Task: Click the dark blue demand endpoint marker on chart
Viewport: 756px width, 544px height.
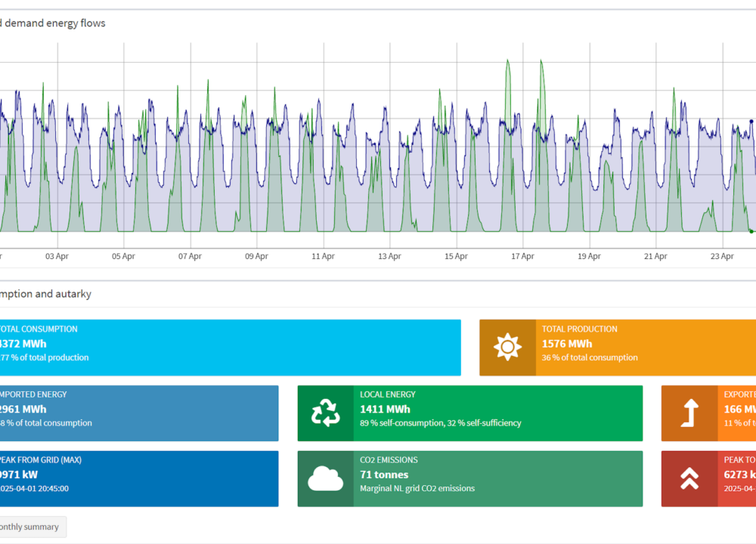Action: (x=751, y=121)
